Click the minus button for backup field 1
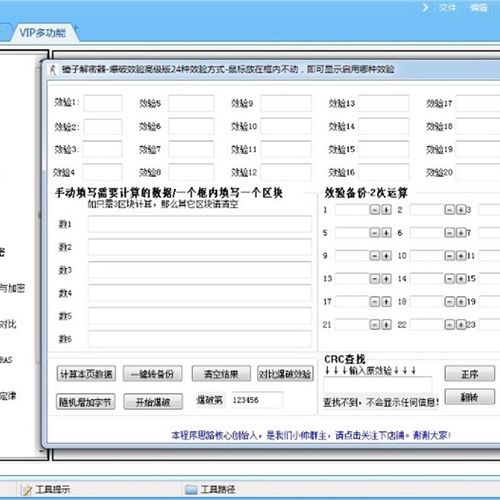Image resolution: width=500 pixels, height=500 pixels. tap(375, 210)
